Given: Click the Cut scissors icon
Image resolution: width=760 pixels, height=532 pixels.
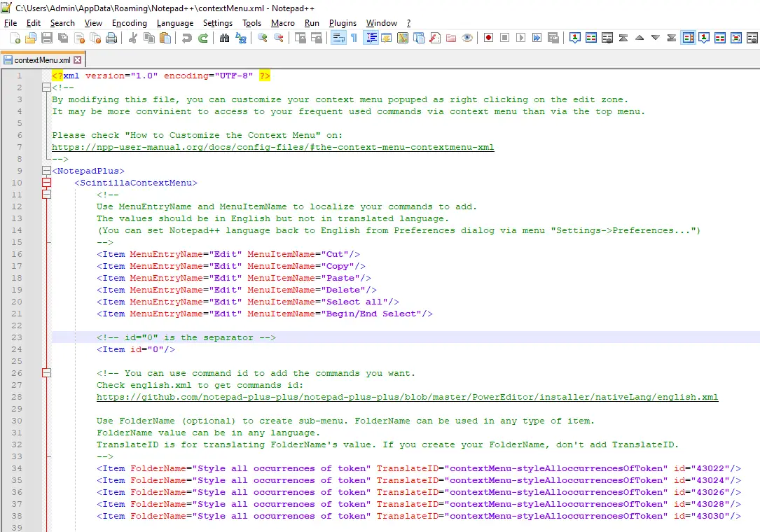Looking at the screenshot, I should 133,38.
